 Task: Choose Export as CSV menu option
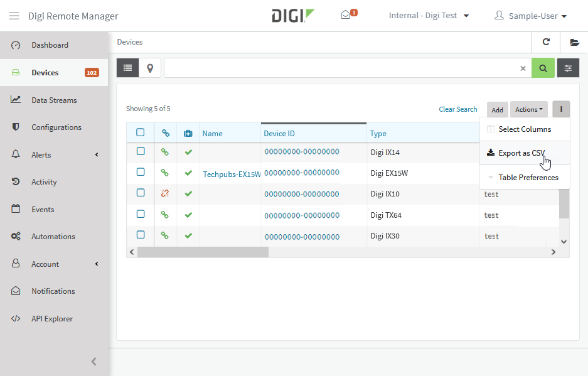tap(521, 153)
